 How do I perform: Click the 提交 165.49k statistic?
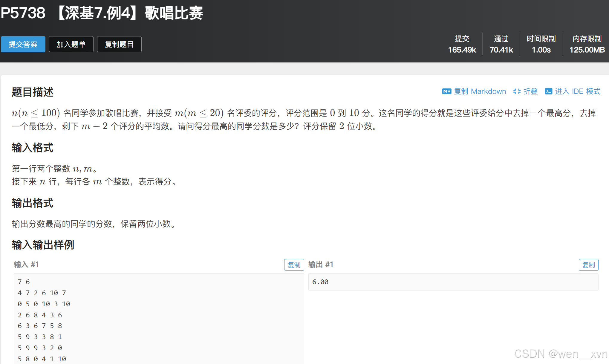click(x=462, y=44)
